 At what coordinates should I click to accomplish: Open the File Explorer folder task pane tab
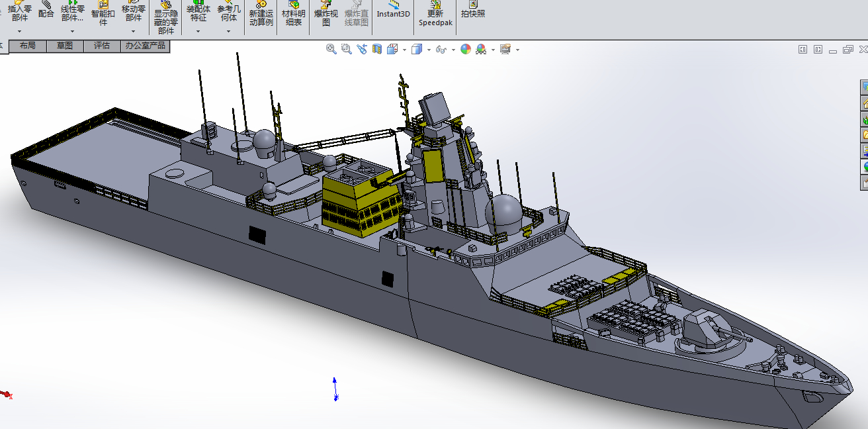tap(864, 135)
